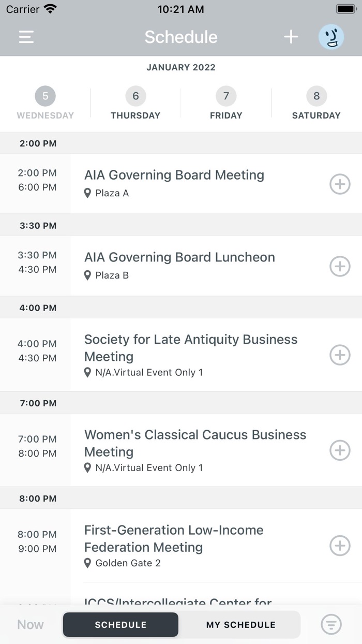Screen dimensions: 362x644
Task: Open AIA Governing Board Meeting details
Action: click(174, 175)
